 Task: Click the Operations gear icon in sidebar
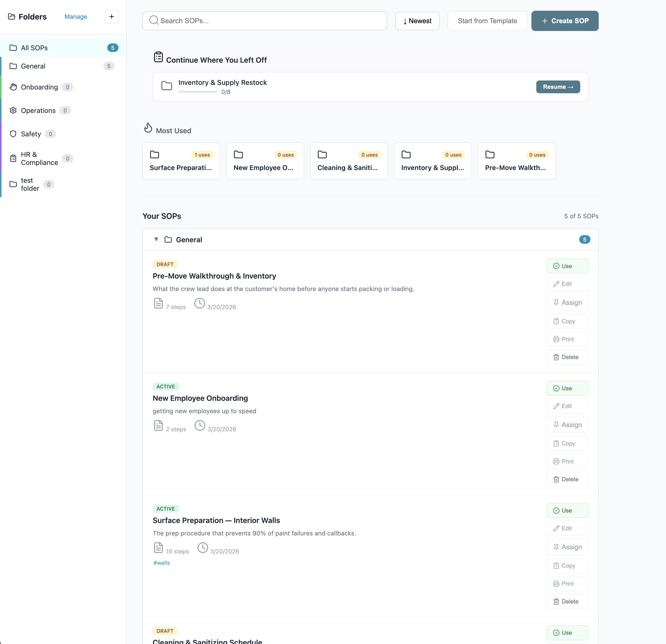(x=13, y=111)
